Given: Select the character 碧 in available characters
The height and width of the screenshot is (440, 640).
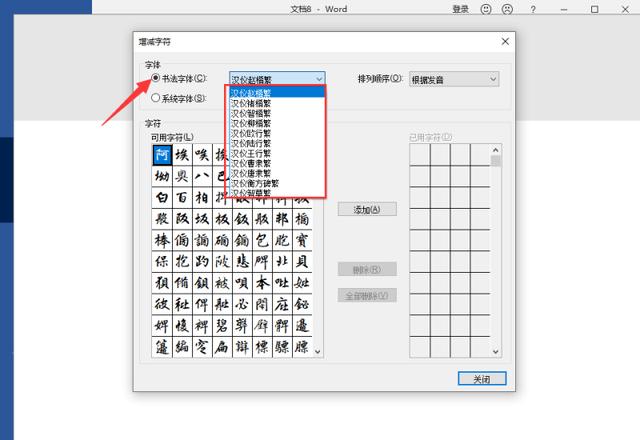Looking at the screenshot, I should (x=222, y=325).
